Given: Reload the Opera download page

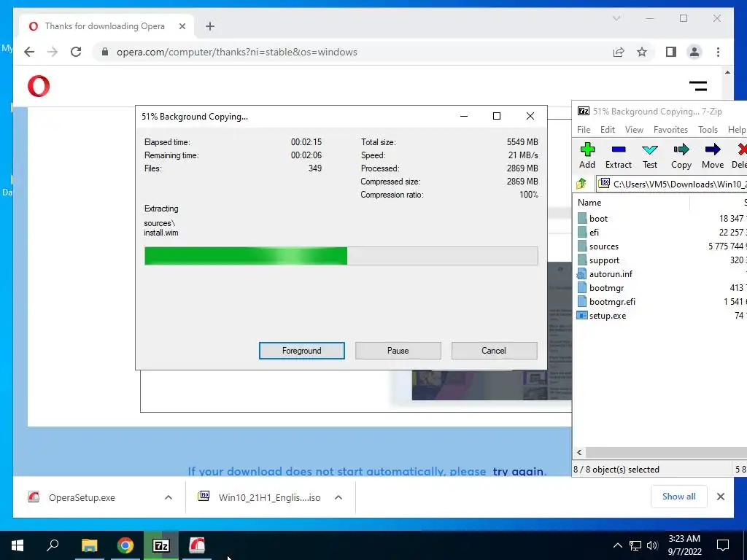Looking at the screenshot, I should [x=76, y=52].
